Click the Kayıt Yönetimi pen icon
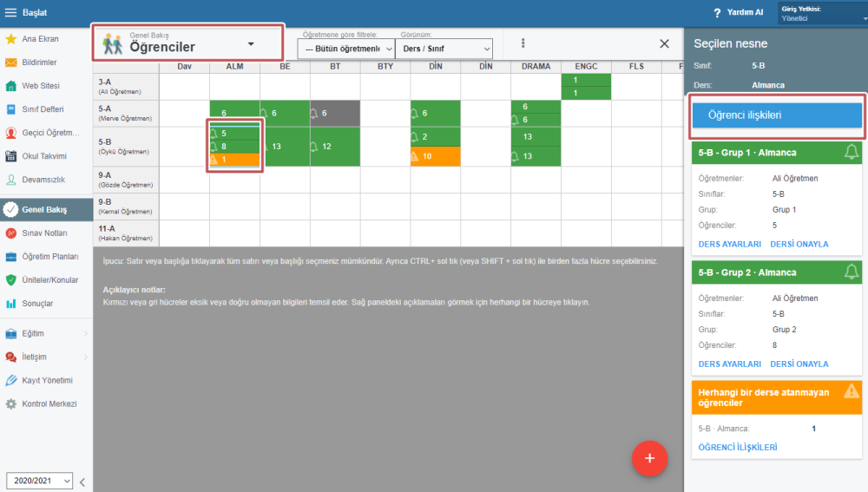Screen dimensions: 868x492 click(10, 380)
